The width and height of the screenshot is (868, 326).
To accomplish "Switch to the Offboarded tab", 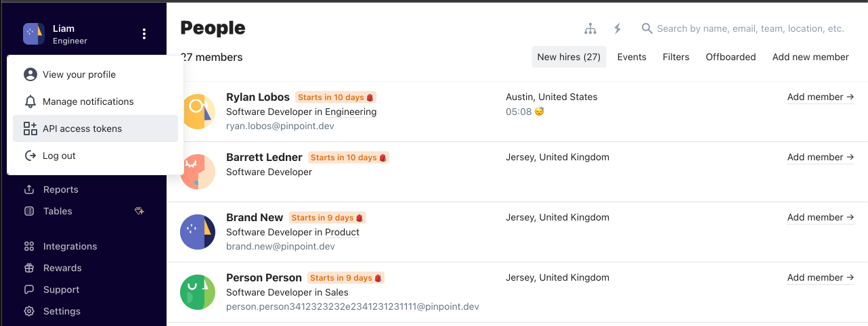I will coord(731,57).
